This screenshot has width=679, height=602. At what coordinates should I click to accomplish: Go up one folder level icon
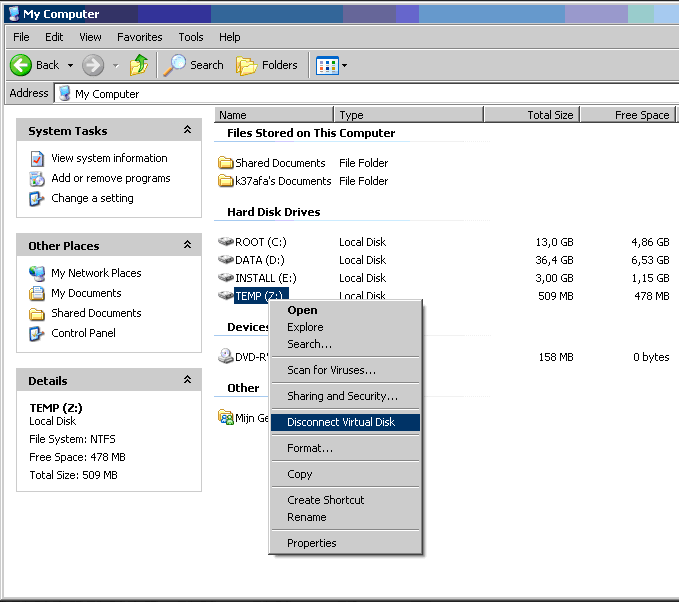click(139, 65)
